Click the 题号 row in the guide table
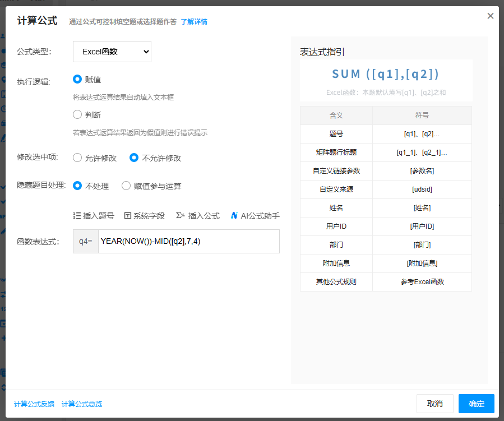The image size is (504, 421). coord(386,134)
